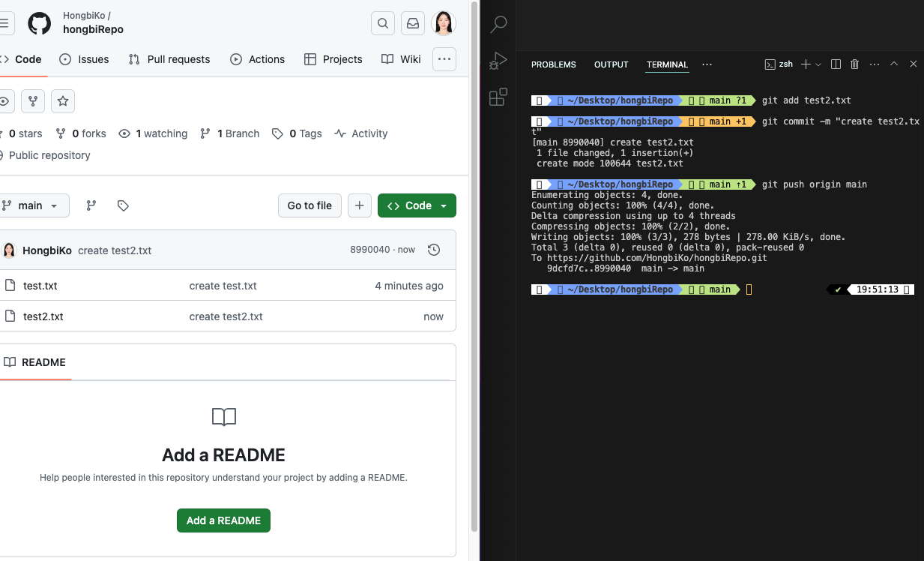Click the watch eye button

coord(5,100)
